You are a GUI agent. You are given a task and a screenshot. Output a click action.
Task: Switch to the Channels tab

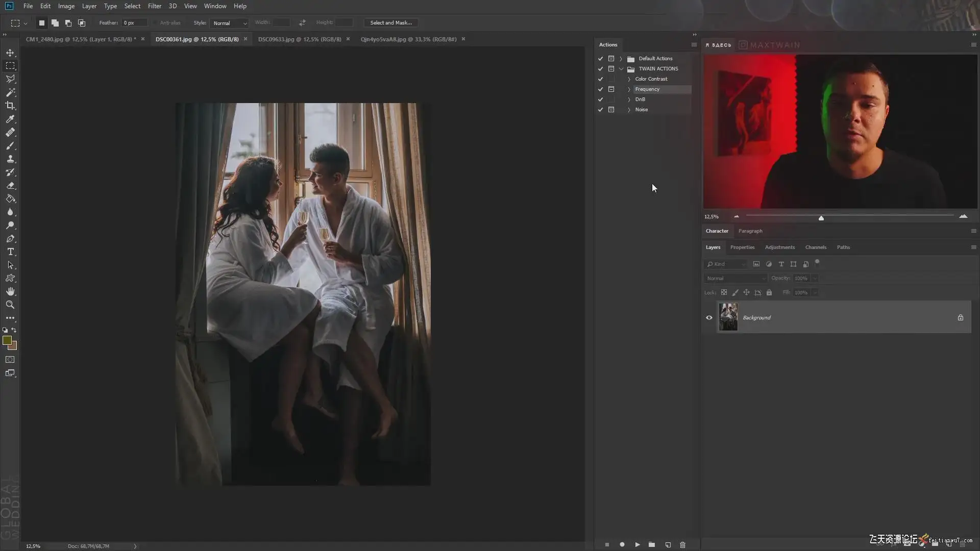815,247
